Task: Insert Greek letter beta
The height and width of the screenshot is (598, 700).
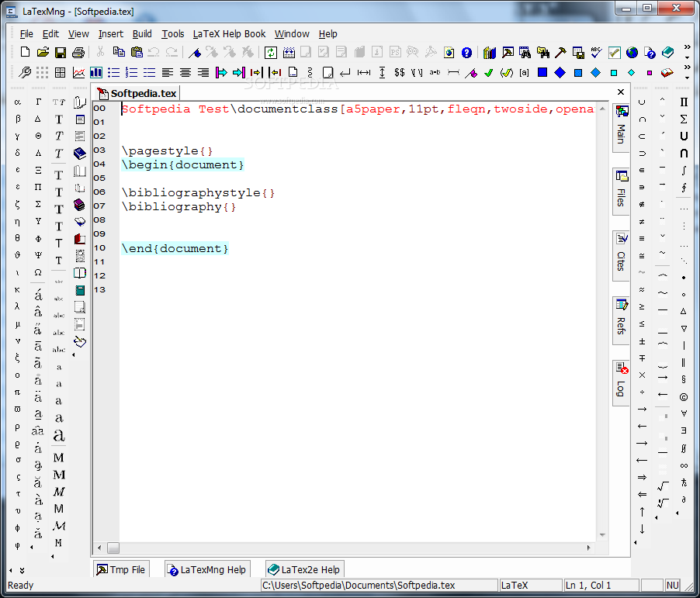Action: (17, 119)
